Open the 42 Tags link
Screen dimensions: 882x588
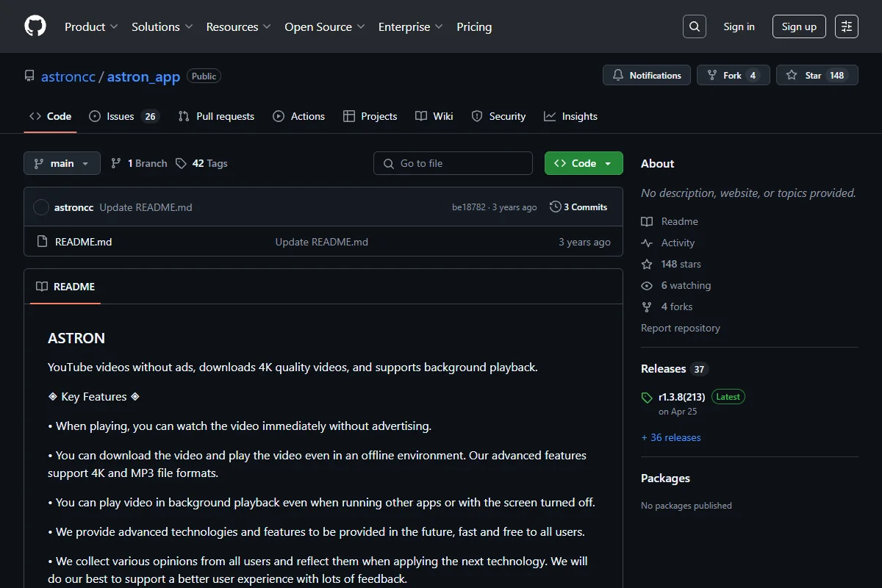pyautogui.click(x=201, y=163)
